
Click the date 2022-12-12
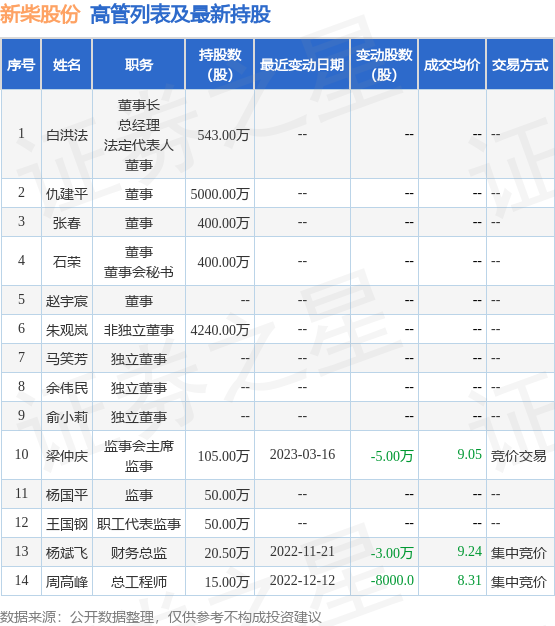302,580
